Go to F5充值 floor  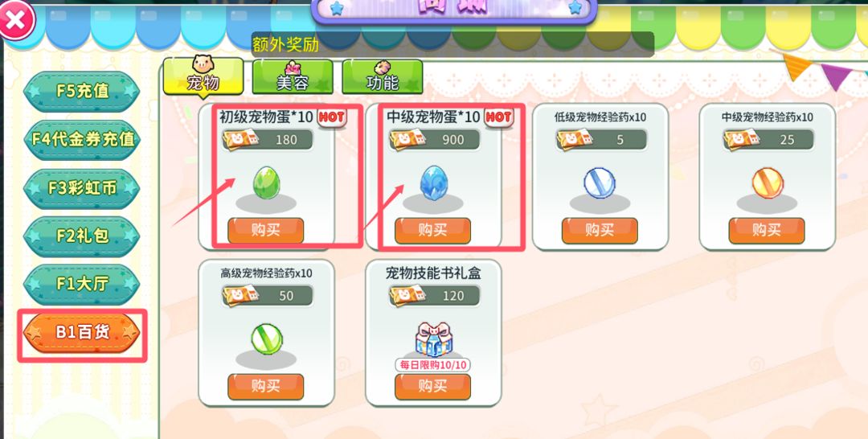tap(82, 92)
